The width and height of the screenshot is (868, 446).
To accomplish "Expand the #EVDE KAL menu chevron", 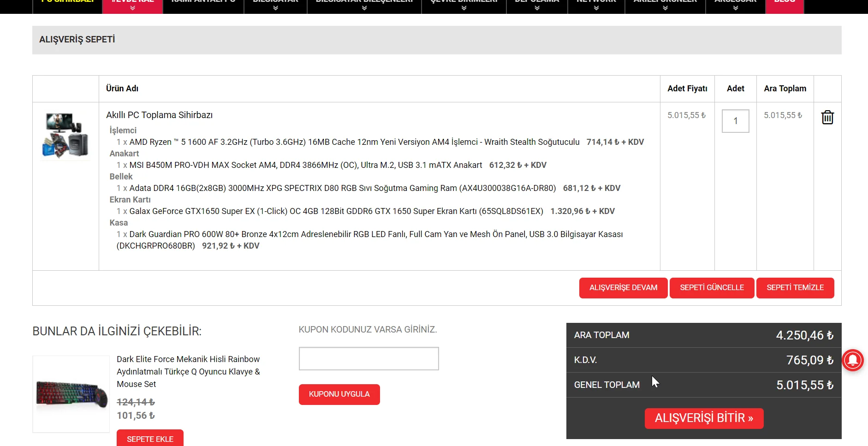I will click(132, 8).
